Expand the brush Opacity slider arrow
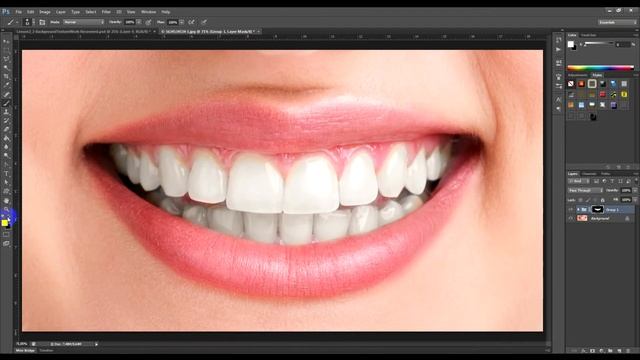Screen dimensions: 640x360 tap(139, 22)
